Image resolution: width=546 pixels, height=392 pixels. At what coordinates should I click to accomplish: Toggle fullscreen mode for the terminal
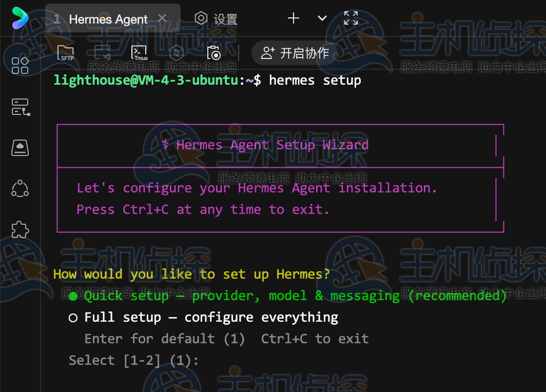[x=351, y=18]
